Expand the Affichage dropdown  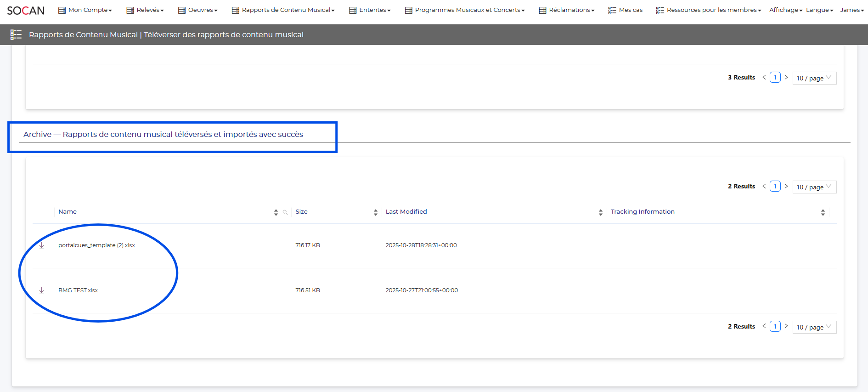[785, 10]
